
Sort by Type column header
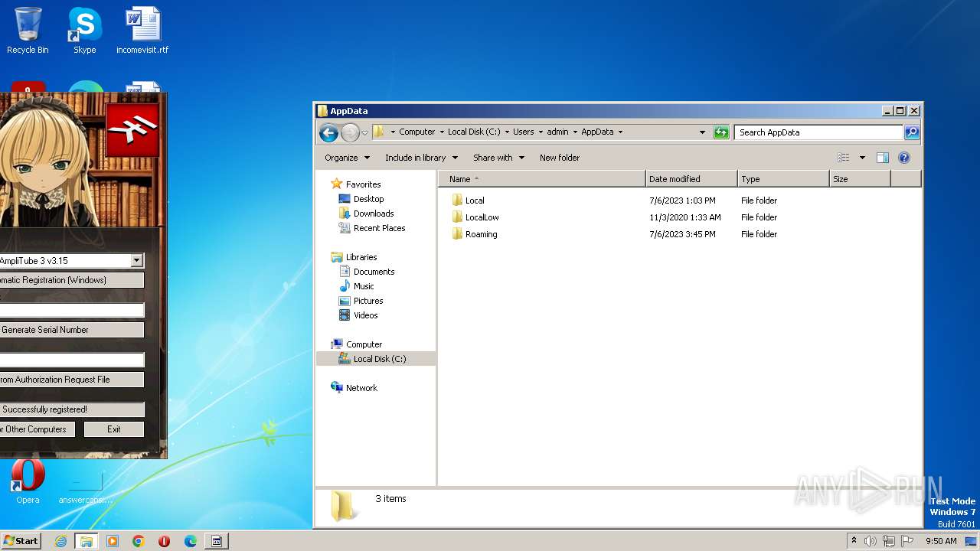[783, 179]
